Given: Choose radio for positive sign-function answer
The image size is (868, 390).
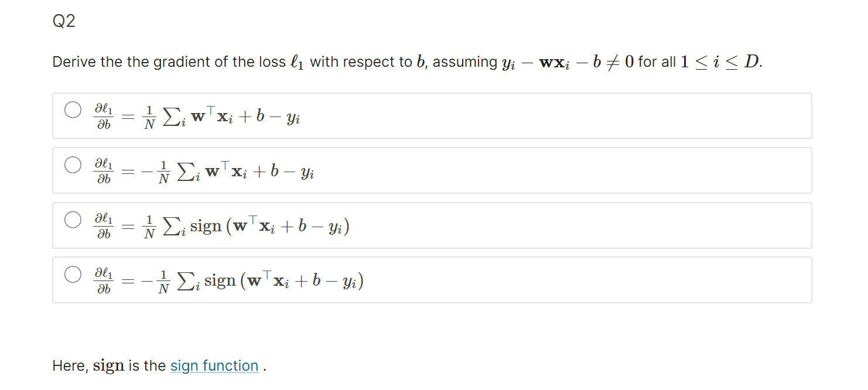Looking at the screenshot, I should [73, 220].
